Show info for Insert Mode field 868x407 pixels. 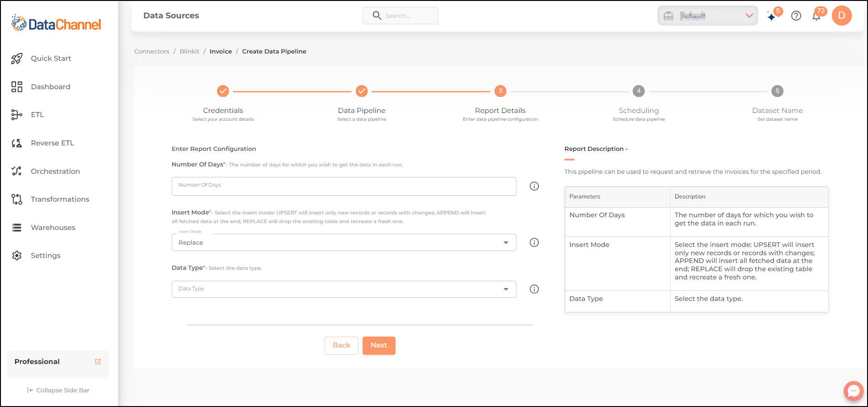(x=534, y=242)
